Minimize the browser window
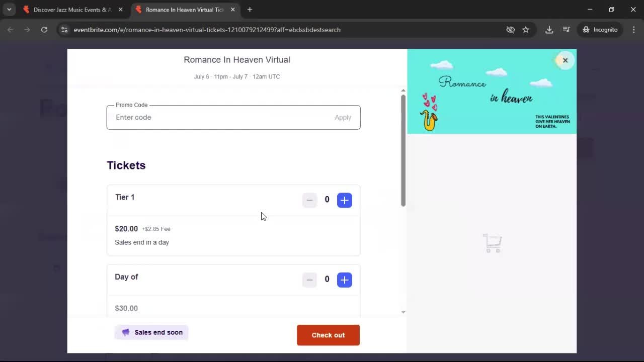The width and height of the screenshot is (644, 362). pyautogui.click(x=590, y=10)
